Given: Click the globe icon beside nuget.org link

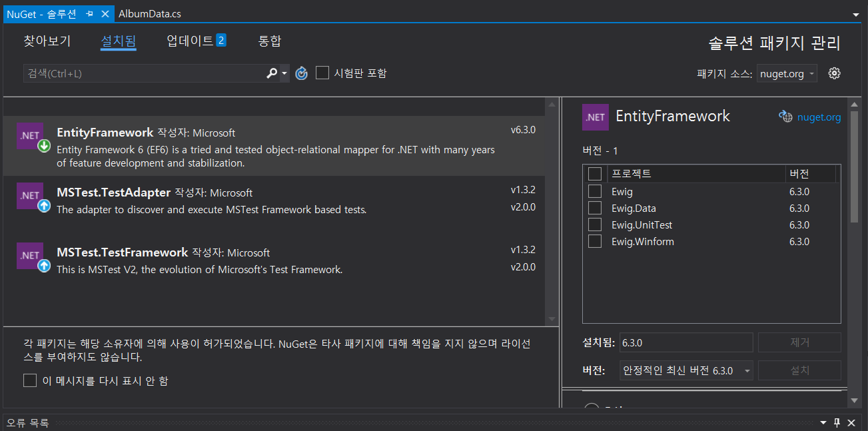Looking at the screenshot, I should pos(785,117).
